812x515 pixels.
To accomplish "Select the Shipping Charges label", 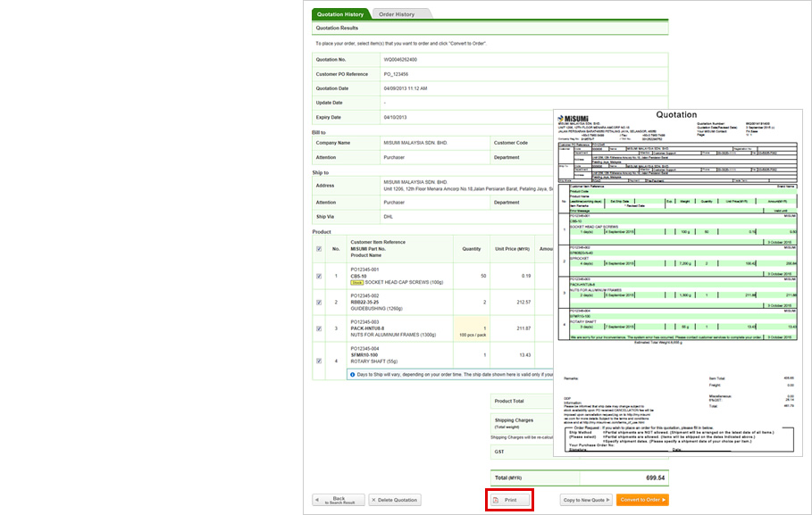I will click(514, 420).
